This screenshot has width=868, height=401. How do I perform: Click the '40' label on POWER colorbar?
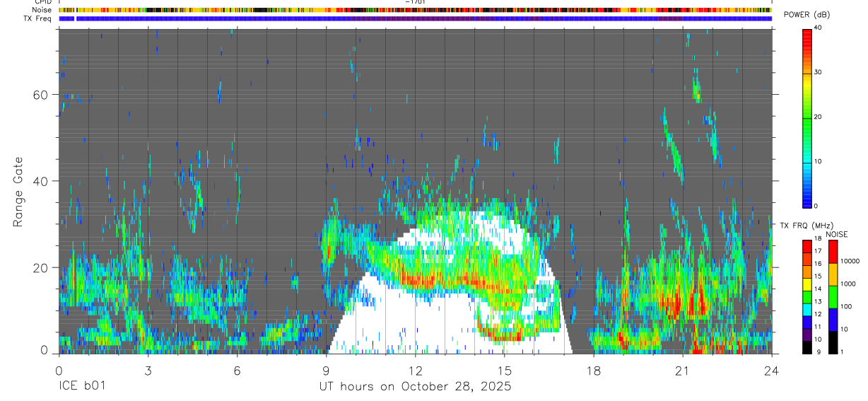pos(819,28)
